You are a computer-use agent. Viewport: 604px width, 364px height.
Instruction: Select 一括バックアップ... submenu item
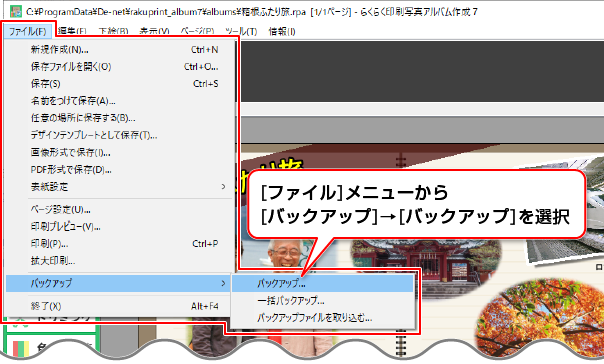323,300
